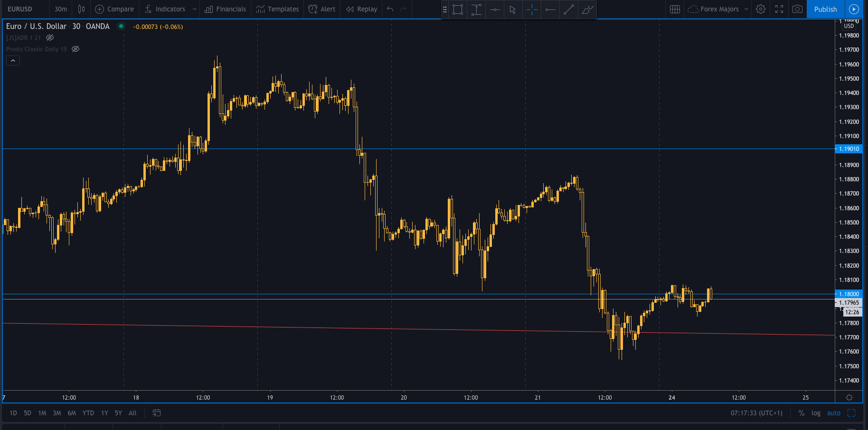This screenshot has height=430, width=868.
Task: Select the trend line tool
Action: pyautogui.click(x=569, y=9)
